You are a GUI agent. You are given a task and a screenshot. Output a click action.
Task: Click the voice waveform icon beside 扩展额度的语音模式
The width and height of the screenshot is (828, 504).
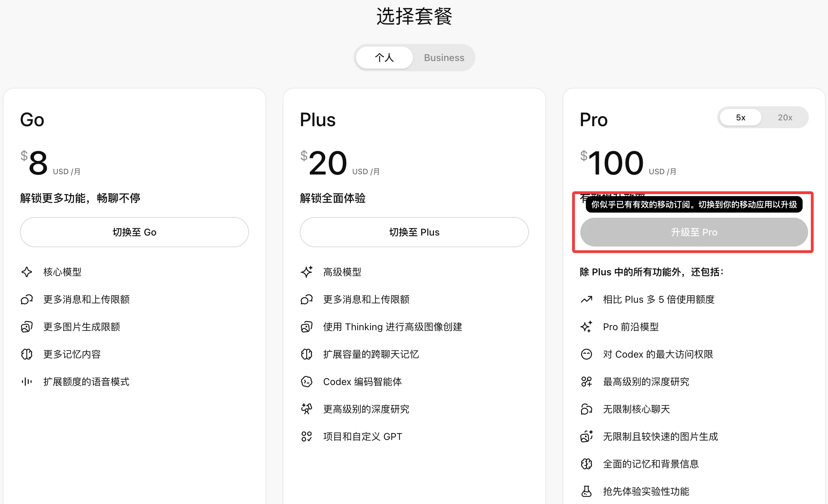pos(27,382)
